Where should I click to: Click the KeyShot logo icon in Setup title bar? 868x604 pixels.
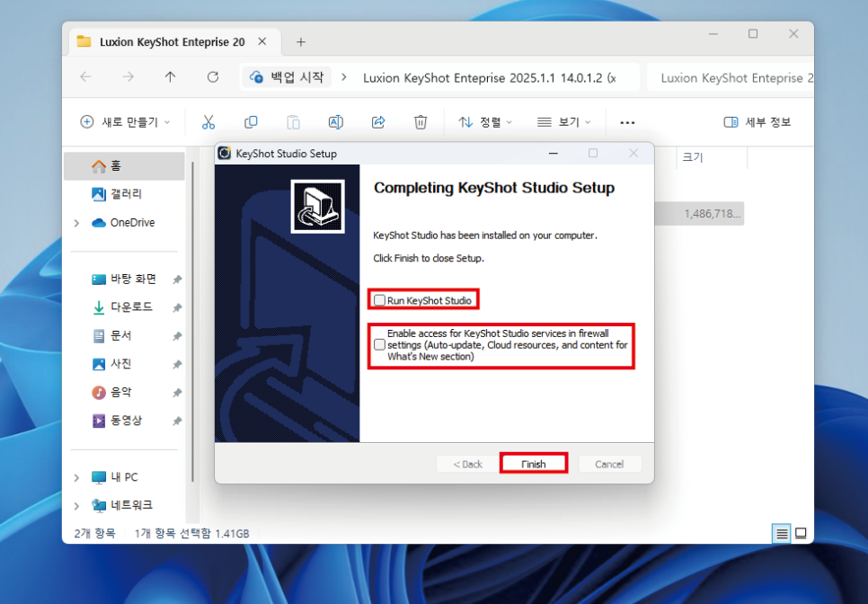(225, 153)
